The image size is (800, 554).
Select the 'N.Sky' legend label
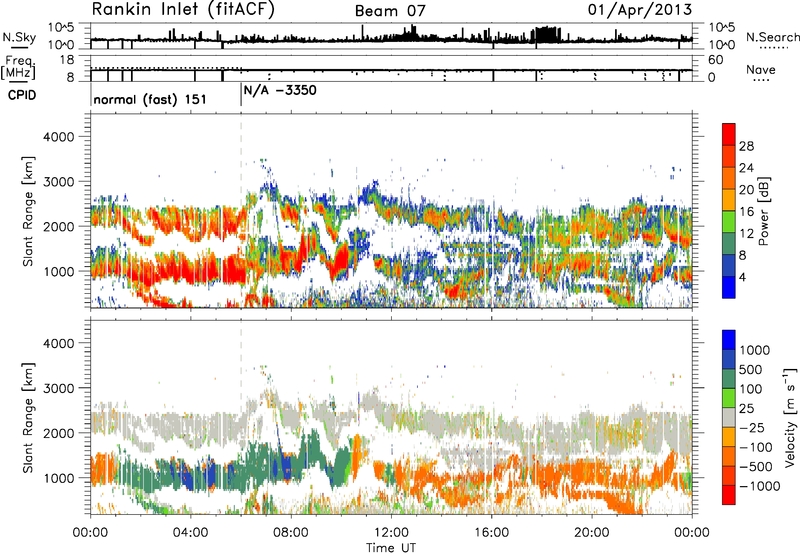(x=19, y=37)
